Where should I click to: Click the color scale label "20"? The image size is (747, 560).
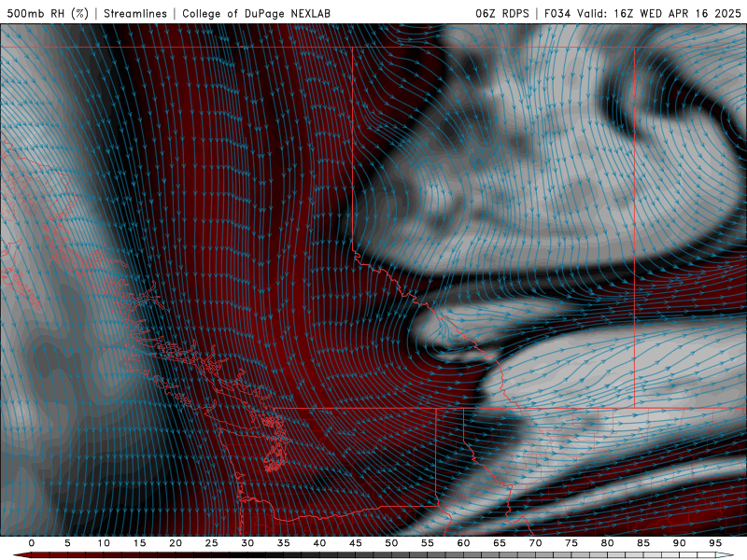pyautogui.click(x=176, y=543)
